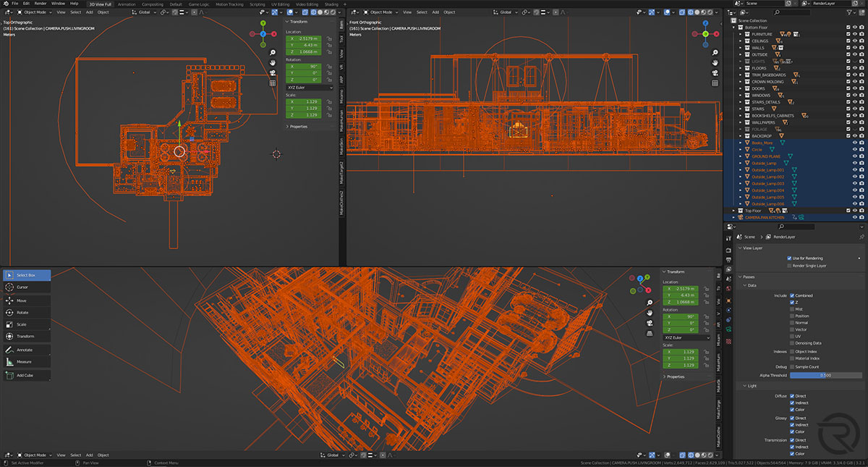The image size is (868, 467).
Task: Enable Render Single Layer checkbox
Action: point(789,266)
